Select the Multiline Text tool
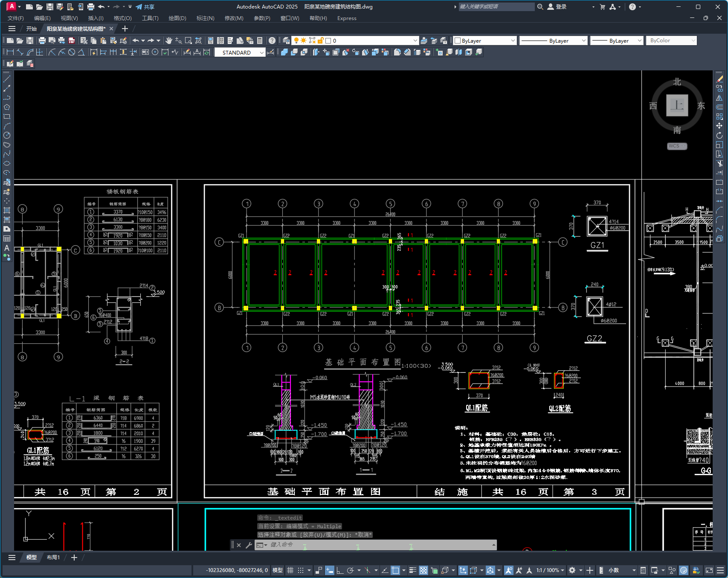This screenshot has width=728, height=578. pyautogui.click(x=7, y=248)
